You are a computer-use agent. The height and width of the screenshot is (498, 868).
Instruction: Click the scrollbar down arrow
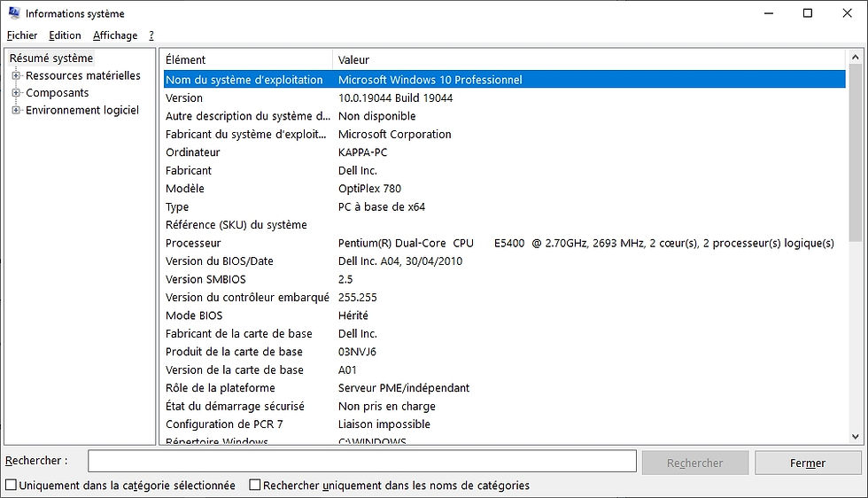pos(856,437)
